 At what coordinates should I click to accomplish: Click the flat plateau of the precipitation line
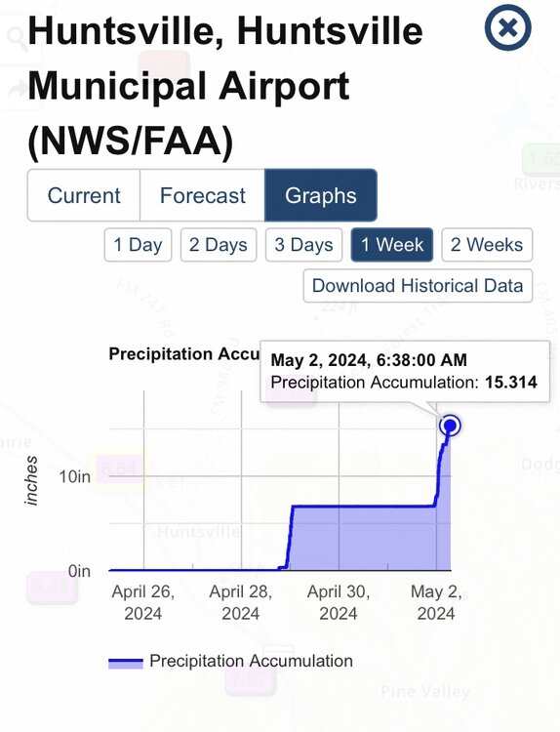[363, 506]
